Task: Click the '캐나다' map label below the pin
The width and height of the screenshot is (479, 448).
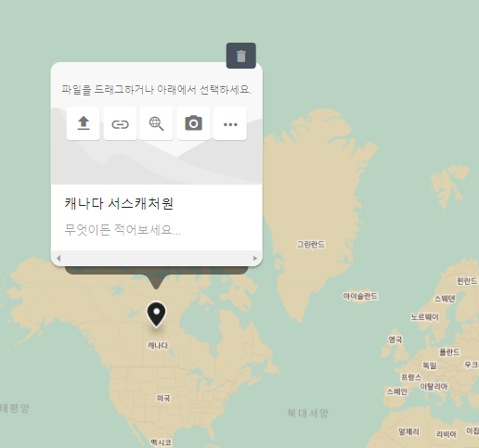Action: pyautogui.click(x=158, y=345)
